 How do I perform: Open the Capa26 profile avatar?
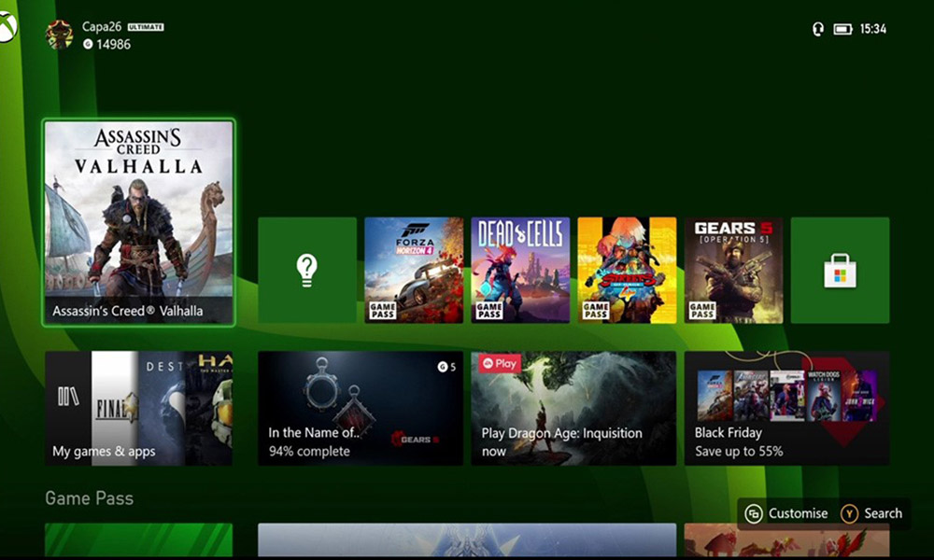tap(60, 35)
